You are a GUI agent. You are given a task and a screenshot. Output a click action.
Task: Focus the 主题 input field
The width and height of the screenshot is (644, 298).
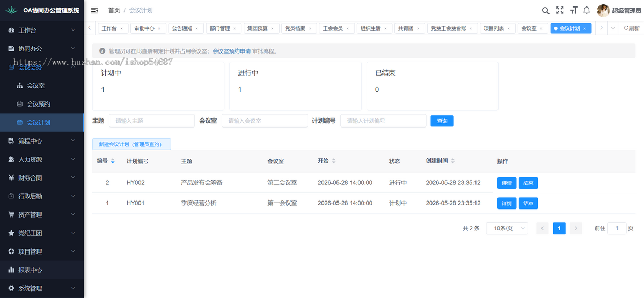pyautogui.click(x=152, y=121)
